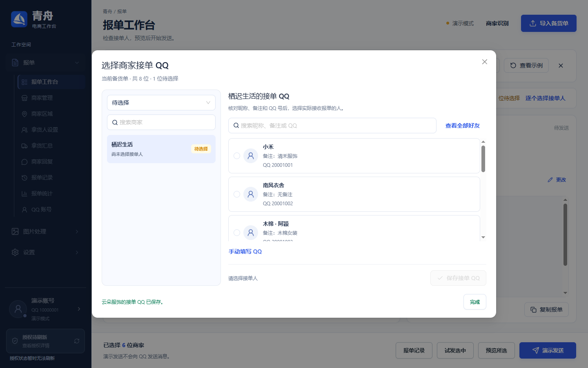Open the 报单工作台 sidebar item
The width and height of the screenshot is (588, 368).
pos(51,82)
